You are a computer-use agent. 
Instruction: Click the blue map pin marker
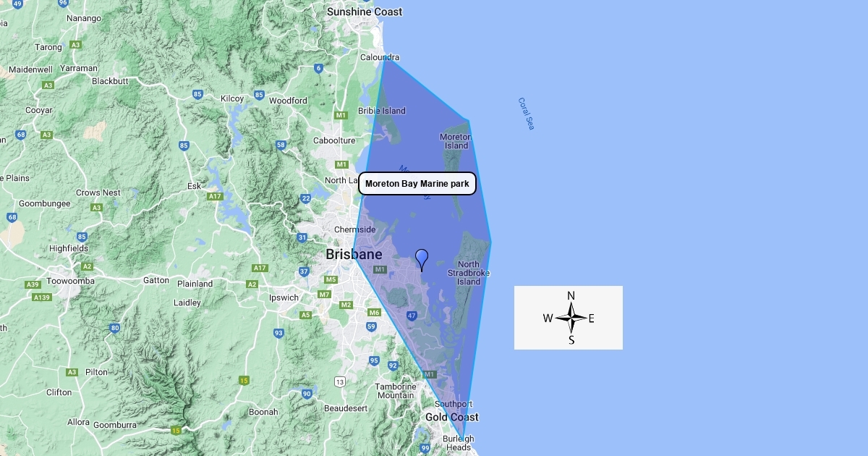pyautogui.click(x=422, y=260)
